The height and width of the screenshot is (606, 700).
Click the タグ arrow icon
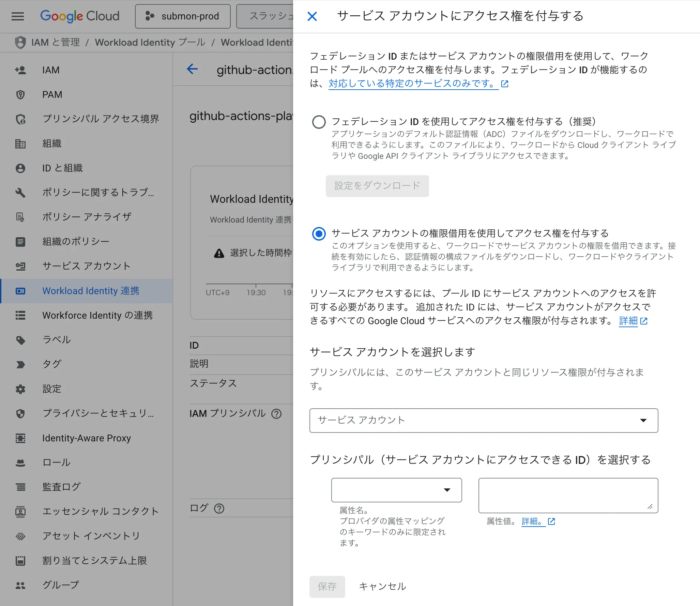coord(20,364)
